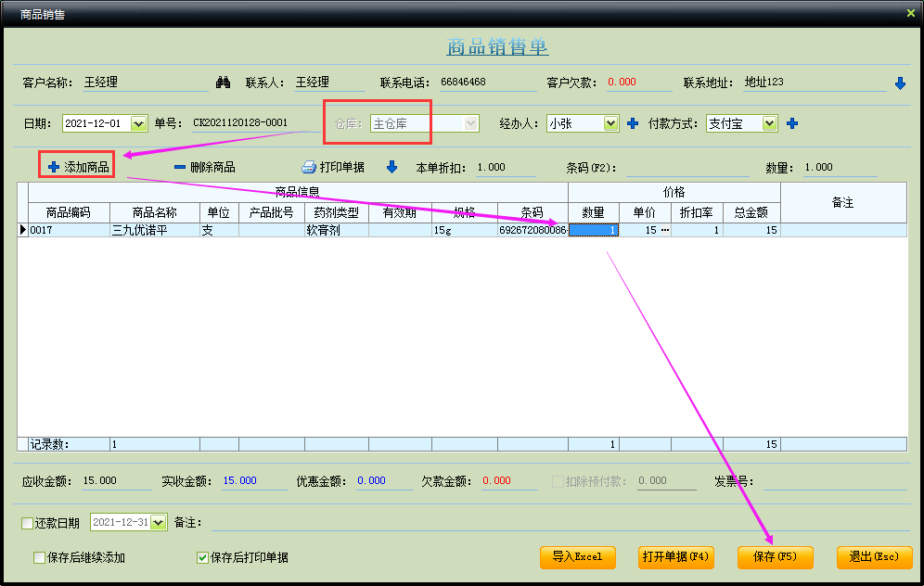This screenshot has height=586, width=924.
Task: Open the 经办人 dropdown
Action: pos(611,123)
